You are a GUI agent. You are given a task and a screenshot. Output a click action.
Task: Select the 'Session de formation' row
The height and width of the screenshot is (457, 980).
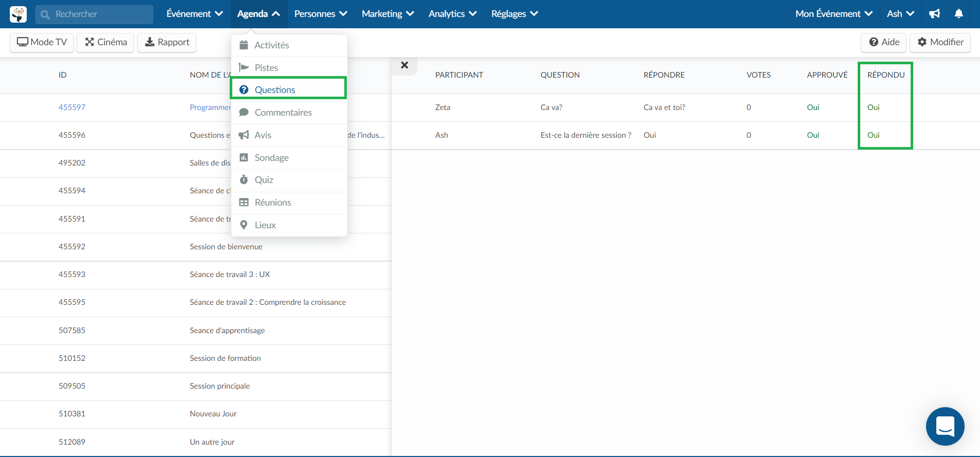(195, 358)
